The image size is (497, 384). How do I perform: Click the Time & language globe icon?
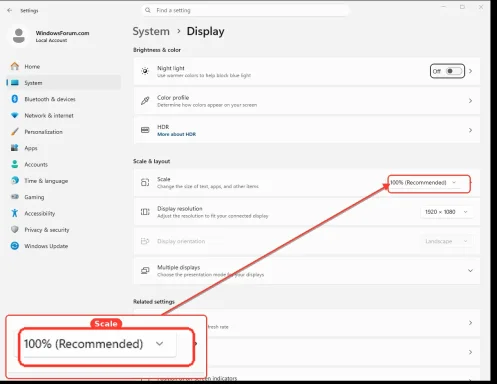[15, 180]
